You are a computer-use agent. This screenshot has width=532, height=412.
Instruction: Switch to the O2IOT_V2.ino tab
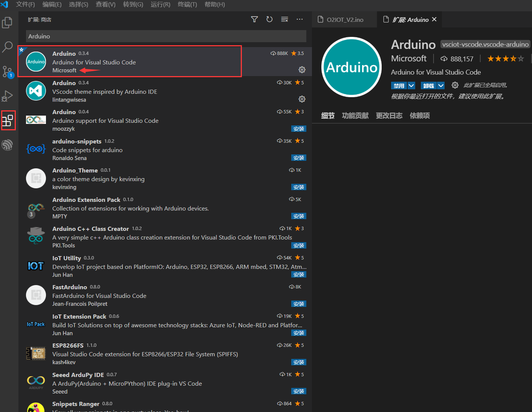click(344, 20)
